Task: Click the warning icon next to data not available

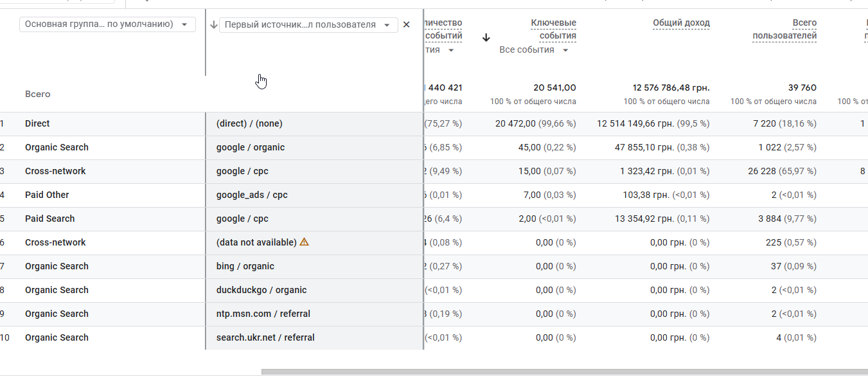Action: click(x=305, y=242)
